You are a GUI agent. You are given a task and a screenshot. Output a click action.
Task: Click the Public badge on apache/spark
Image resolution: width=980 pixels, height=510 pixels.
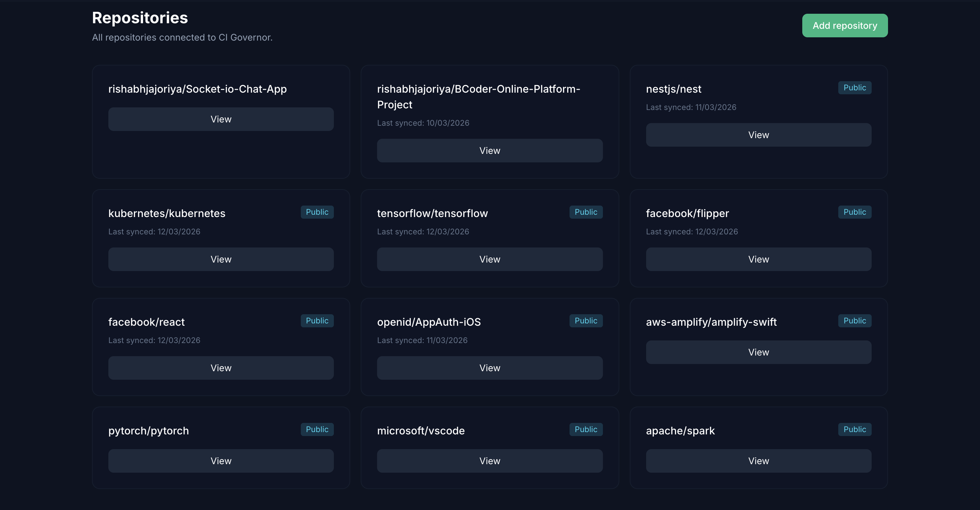coord(854,429)
